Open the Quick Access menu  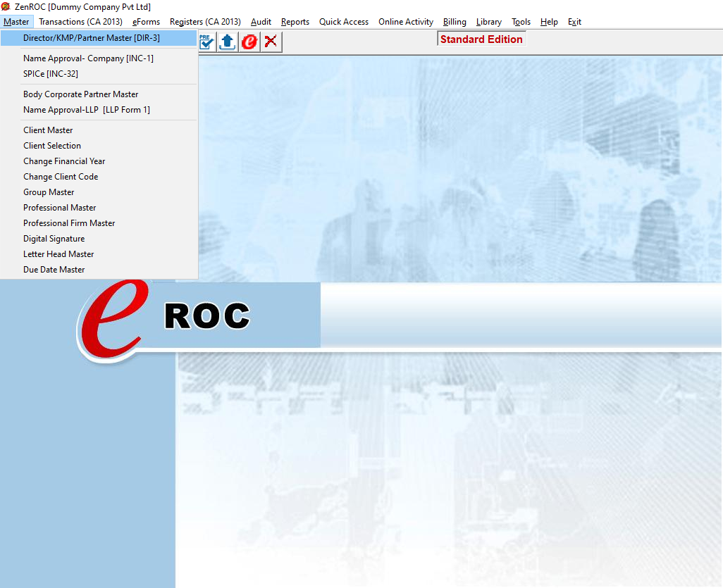point(344,22)
